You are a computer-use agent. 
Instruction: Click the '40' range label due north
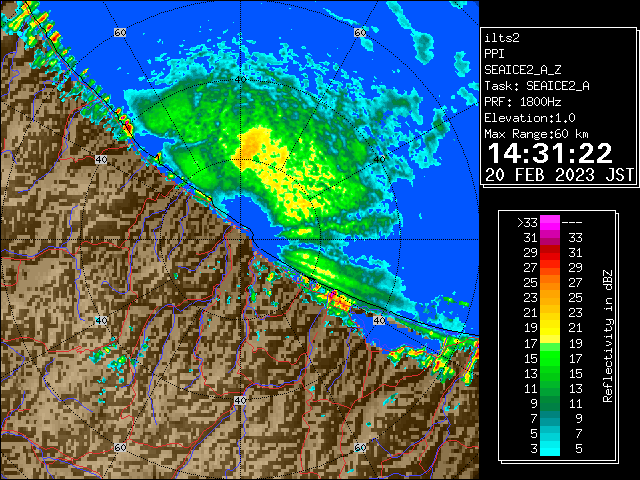pyautogui.click(x=240, y=79)
